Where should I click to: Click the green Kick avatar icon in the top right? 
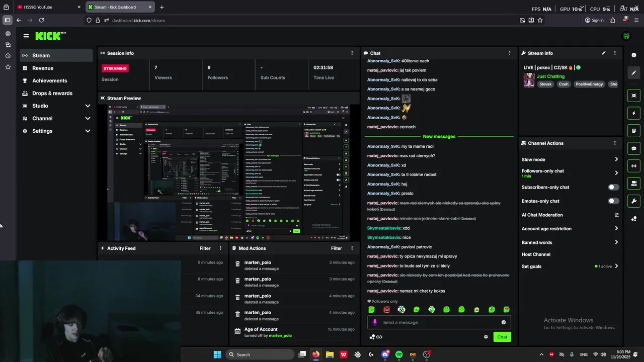[x=626, y=36]
